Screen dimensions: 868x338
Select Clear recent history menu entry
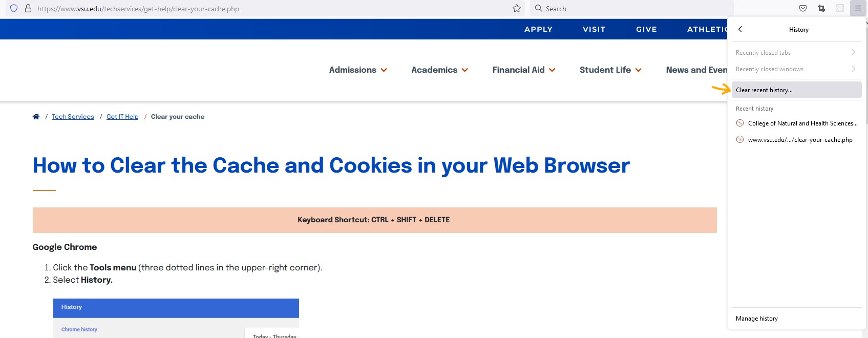796,90
